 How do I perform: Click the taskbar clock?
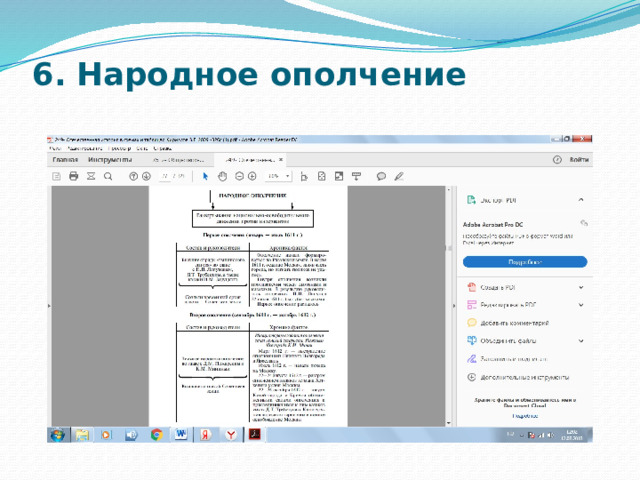(572, 435)
